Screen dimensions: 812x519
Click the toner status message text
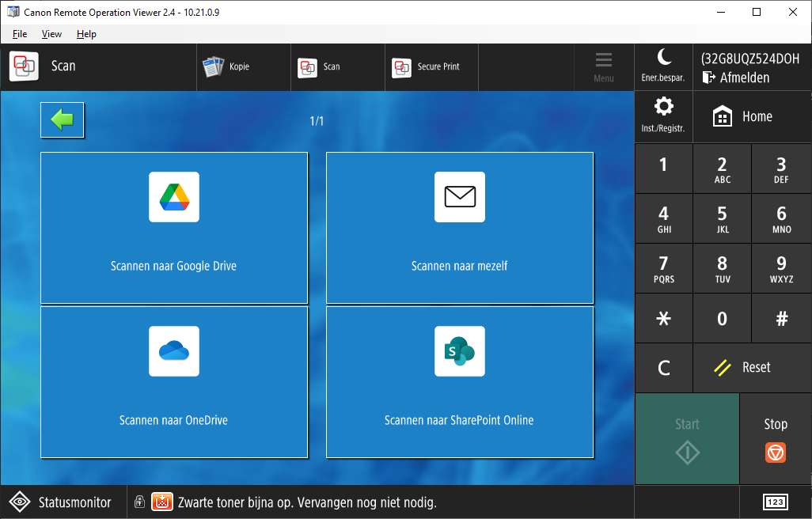[307, 502]
